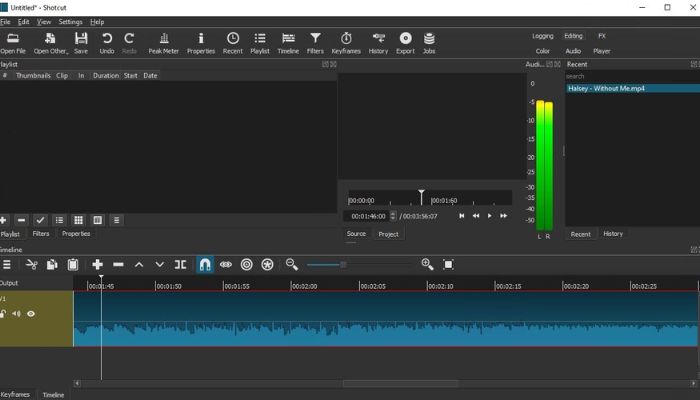The image size is (700, 400).
Task: Open the View menu
Action: 44,22
